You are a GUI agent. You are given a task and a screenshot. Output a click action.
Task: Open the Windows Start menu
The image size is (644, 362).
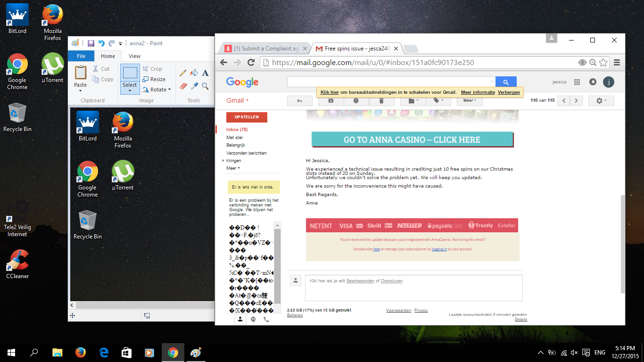[11, 352]
